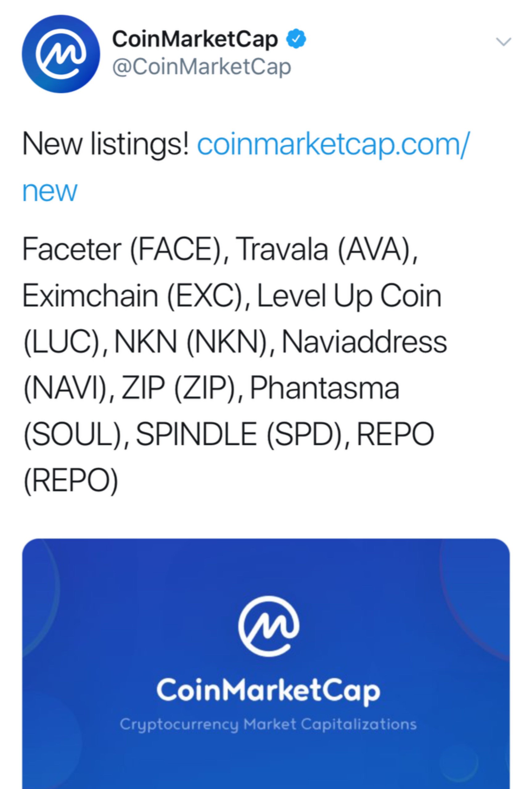Click the white logo in the preview card

pyautogui.click(x=269, y=626)
